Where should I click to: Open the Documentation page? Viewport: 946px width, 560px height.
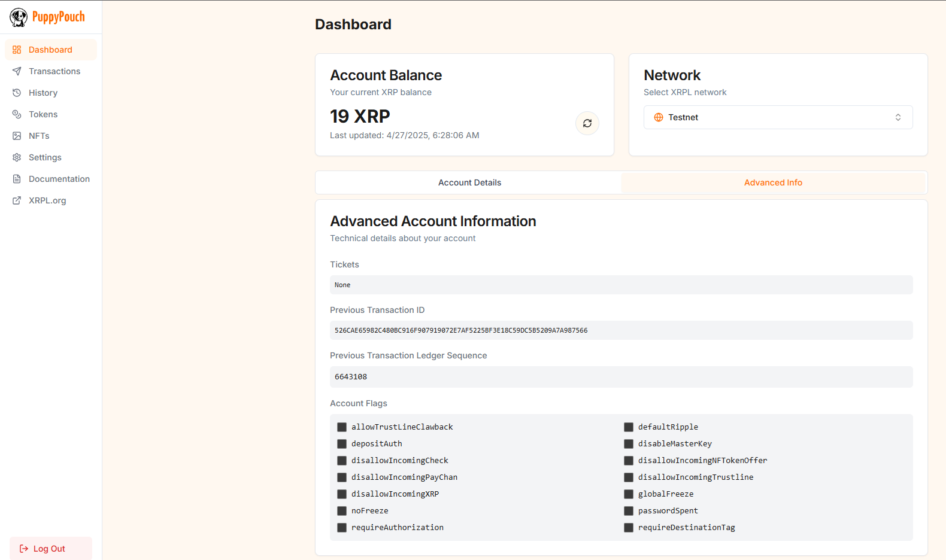(51, 179)
